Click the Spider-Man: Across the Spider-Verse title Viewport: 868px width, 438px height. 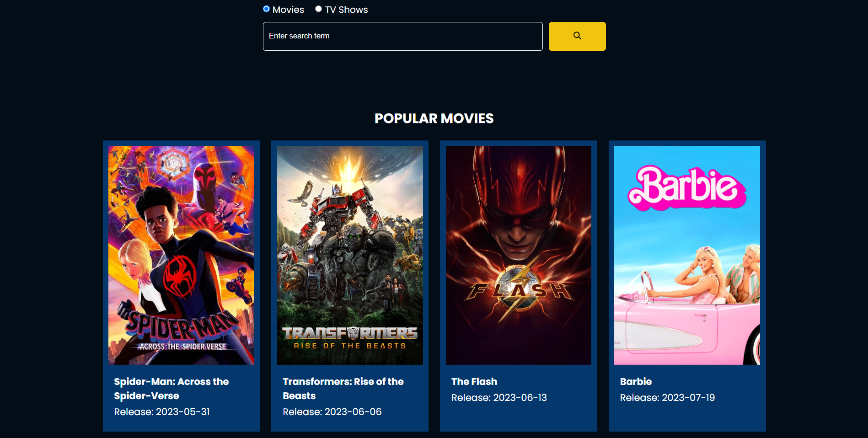(171, 388)
